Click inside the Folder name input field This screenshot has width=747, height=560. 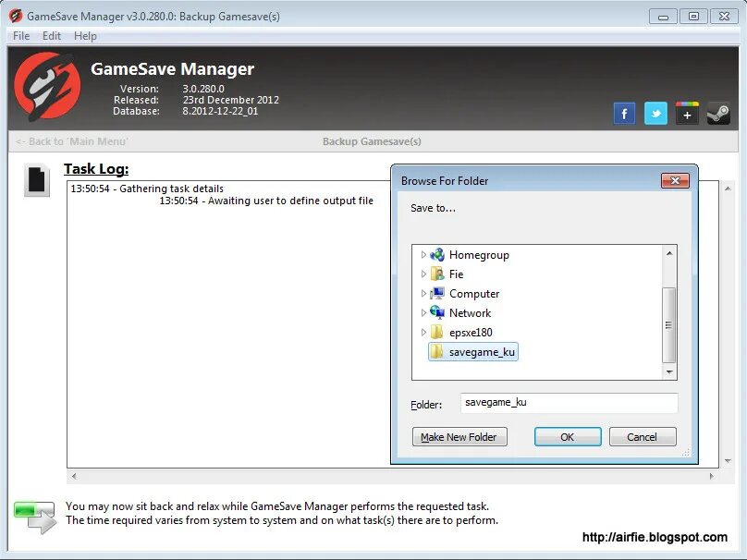tap(568, 403)
